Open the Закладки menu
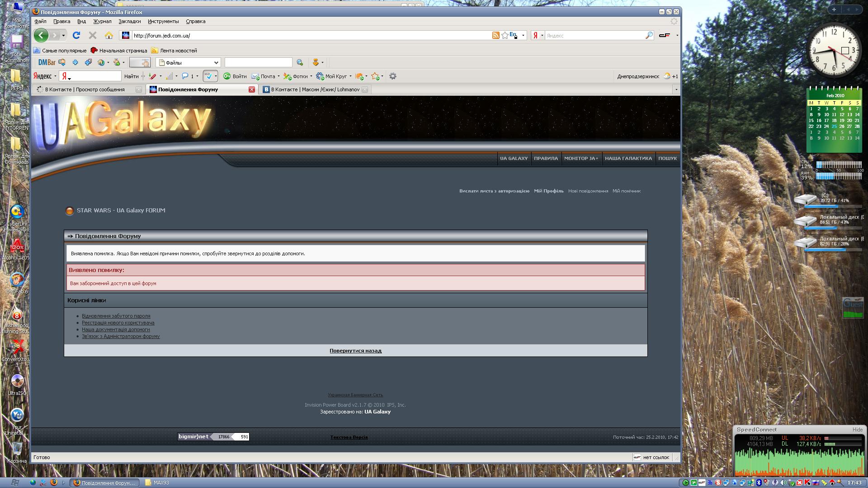Viewport: 868px width, 488px height. pyautogui.click(x=129, y=21)
